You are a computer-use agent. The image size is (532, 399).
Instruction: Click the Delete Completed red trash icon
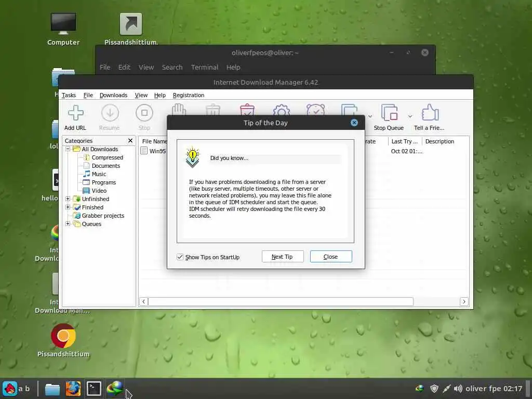[x=247, y=109]
